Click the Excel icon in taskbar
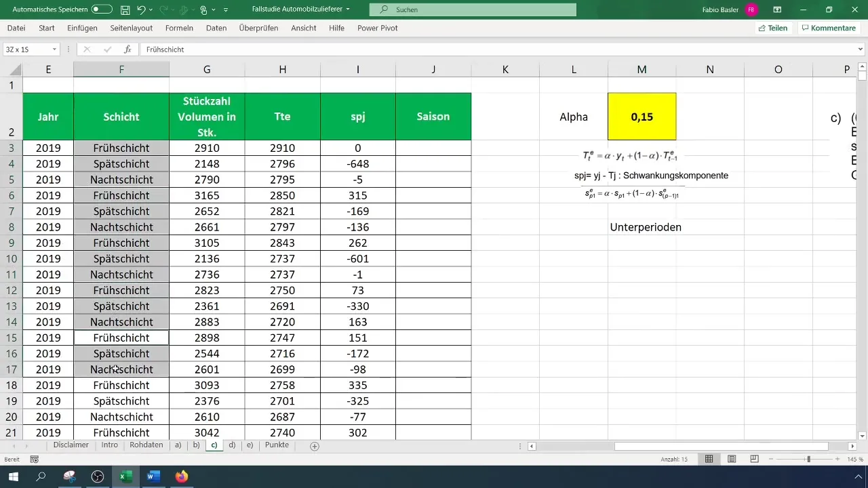Viewport: 868px width, 488px height. (125, 476)
